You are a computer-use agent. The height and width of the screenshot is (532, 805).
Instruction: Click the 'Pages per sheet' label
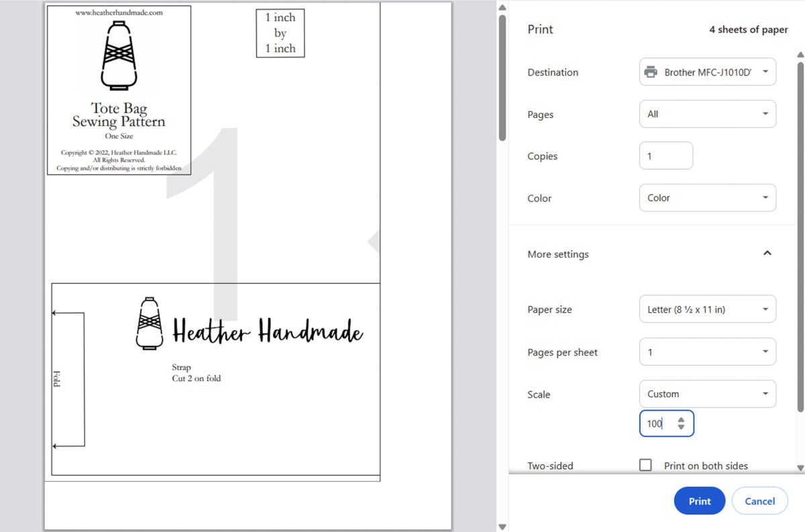pyautogui.click(x=563, y=352)
